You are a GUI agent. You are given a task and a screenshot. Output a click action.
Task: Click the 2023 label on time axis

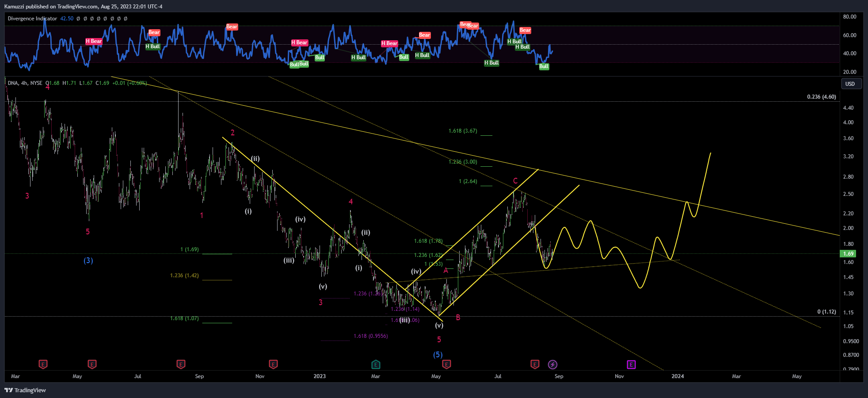(320, 376)
